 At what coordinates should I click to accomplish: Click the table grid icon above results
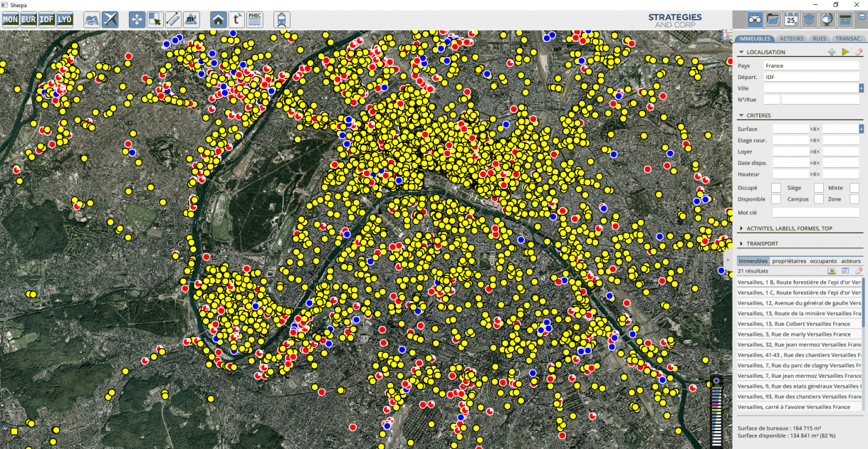845,271
